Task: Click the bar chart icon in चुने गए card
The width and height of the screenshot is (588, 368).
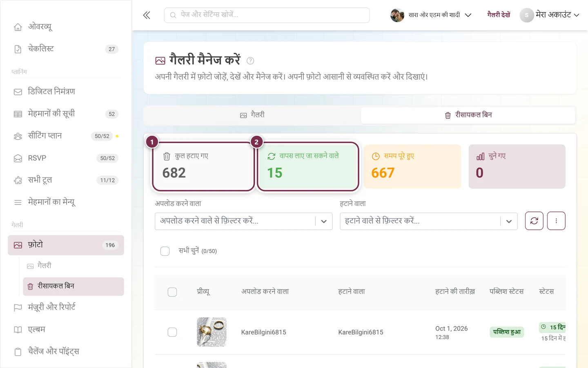Action: [480, 156]
